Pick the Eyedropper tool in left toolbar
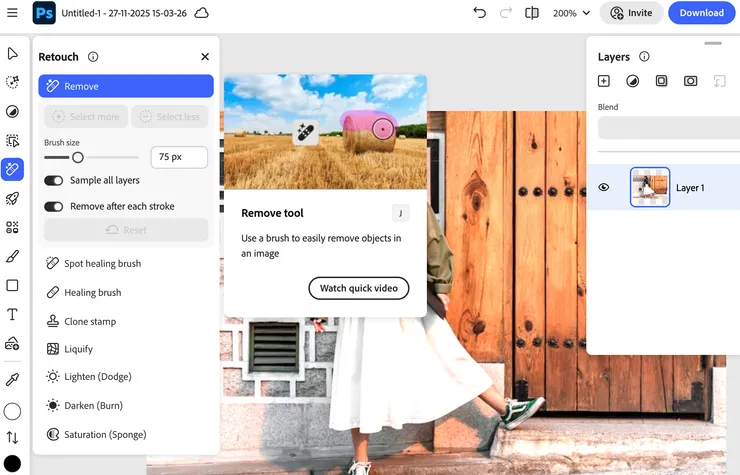Screen dimensions: 740x475 pyautogui.click(x=13, y=380)
